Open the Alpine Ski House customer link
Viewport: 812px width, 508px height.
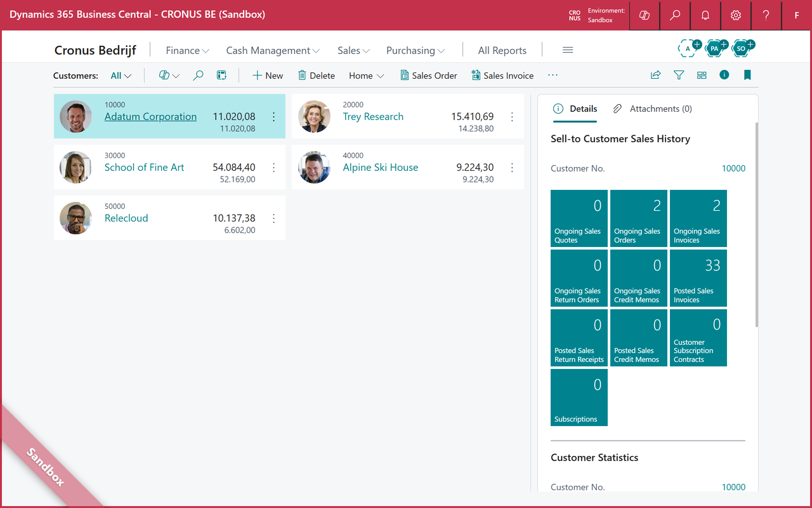381,167
